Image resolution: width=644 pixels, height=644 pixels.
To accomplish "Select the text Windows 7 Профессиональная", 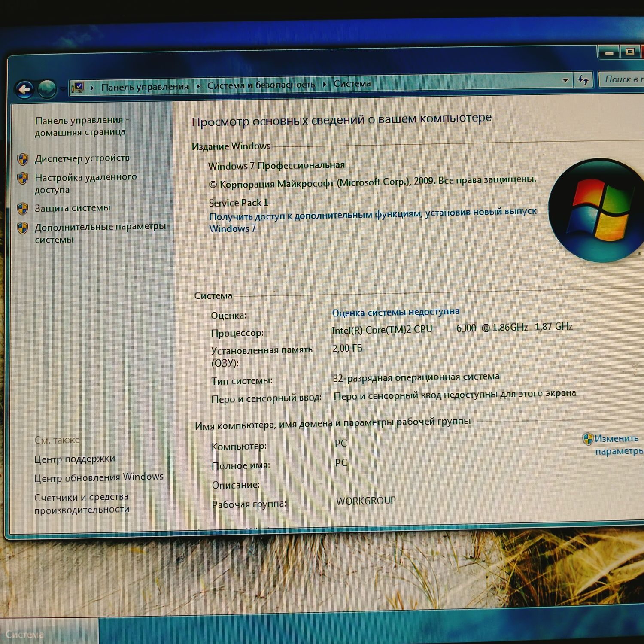I will [x=276, y=166].
